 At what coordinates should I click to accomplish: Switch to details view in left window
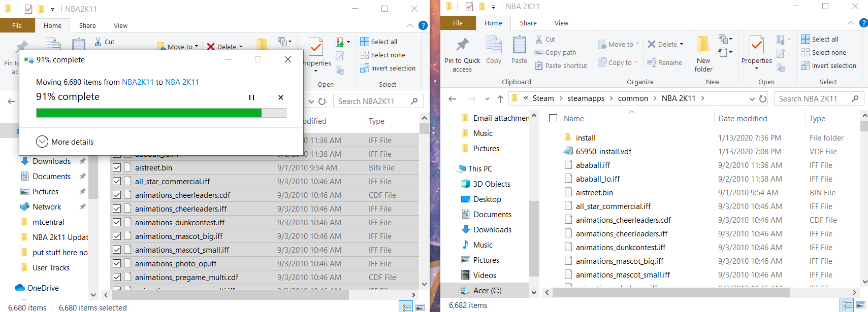tap(406, 307)
